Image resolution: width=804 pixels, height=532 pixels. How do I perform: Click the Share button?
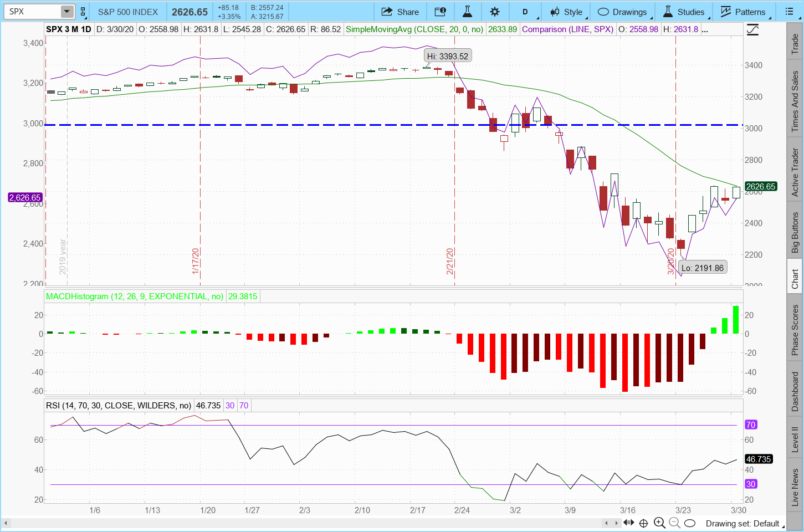pyautogui.click(x=400, y=12)
